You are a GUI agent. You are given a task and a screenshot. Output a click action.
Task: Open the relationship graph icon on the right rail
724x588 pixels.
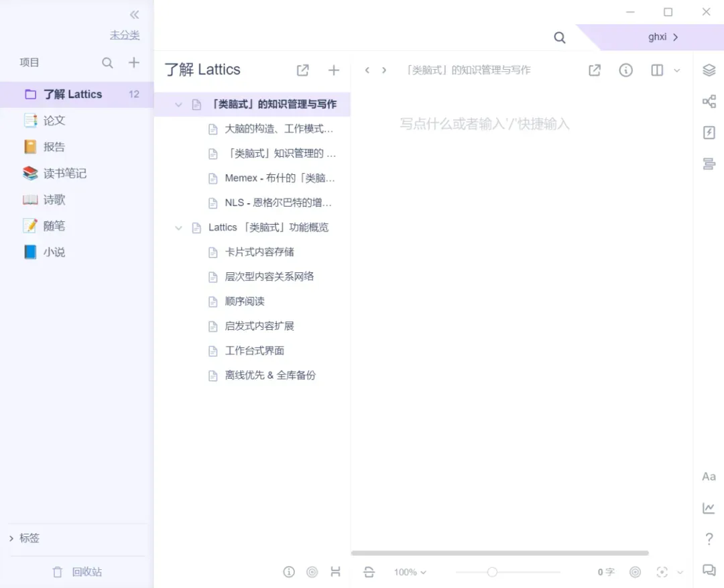[x=709, y=102]
